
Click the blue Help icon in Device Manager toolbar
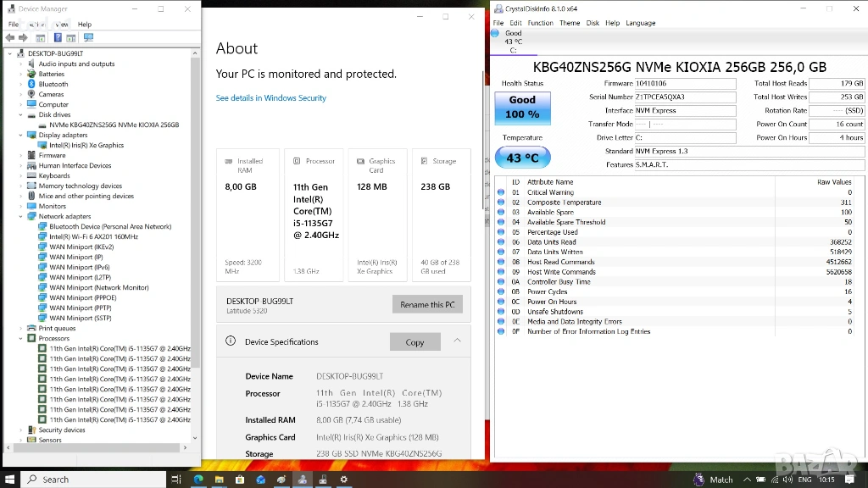coord(58,38)
